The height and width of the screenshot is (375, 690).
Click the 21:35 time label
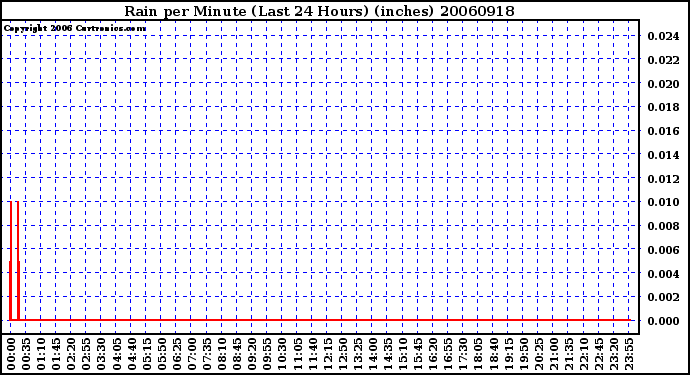click(569, 354)
